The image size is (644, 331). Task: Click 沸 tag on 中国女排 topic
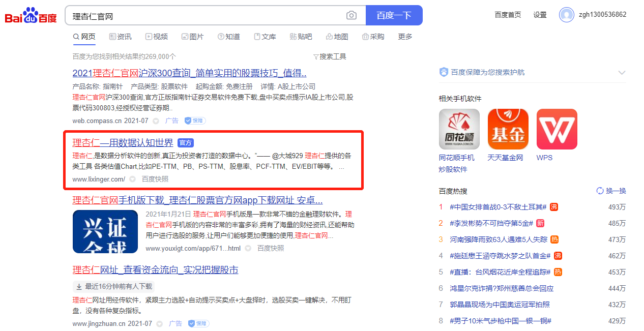(x=553, y=207)
